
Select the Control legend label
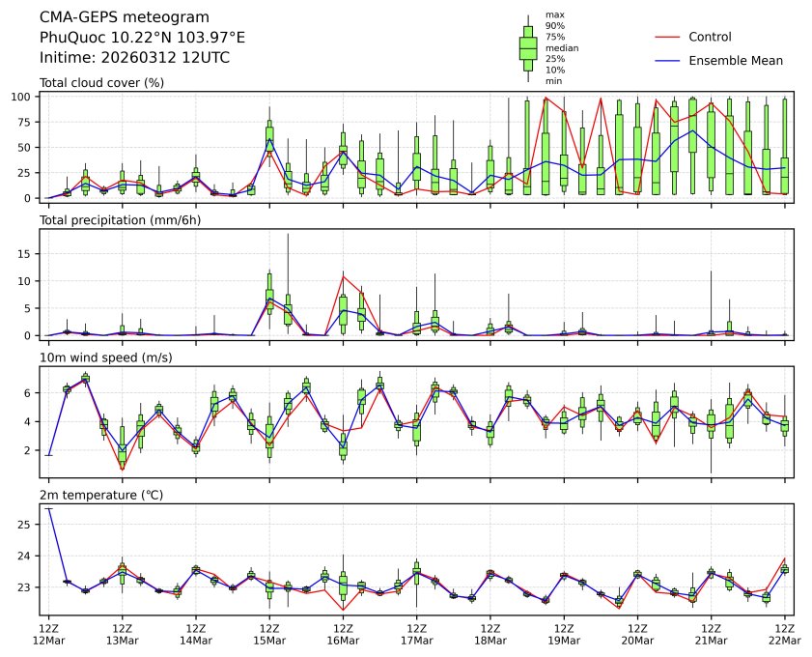(x=710, y=37)
